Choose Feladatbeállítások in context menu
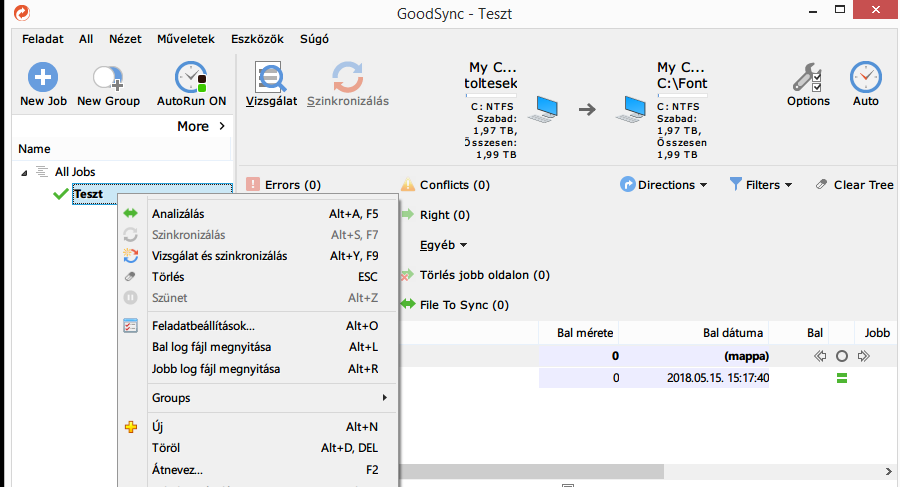This screenshot has height=487, width=900. click(x=203, y=325)
